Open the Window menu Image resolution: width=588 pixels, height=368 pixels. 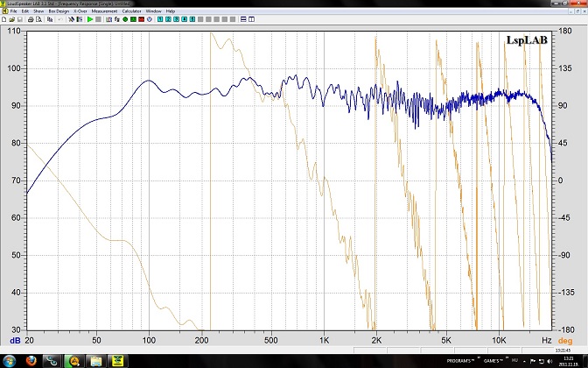pos(153,11)
